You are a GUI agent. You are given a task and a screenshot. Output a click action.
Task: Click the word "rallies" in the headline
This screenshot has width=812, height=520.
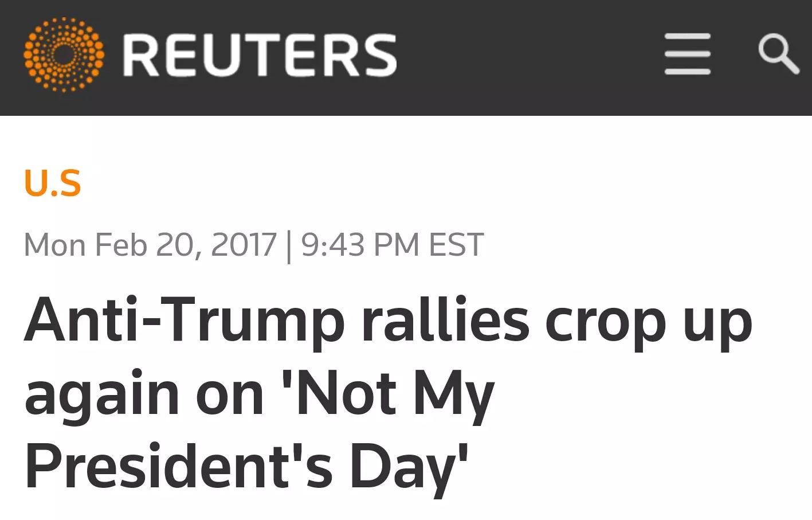point(445,319)
